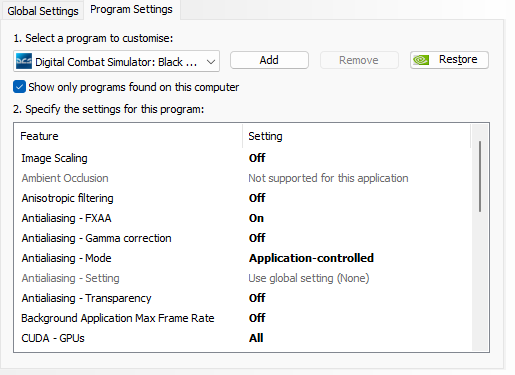Viewport: 515px width, 375px height.
Task: Open Background Application Max Frame Rate Off value
Action: (257, 318)
